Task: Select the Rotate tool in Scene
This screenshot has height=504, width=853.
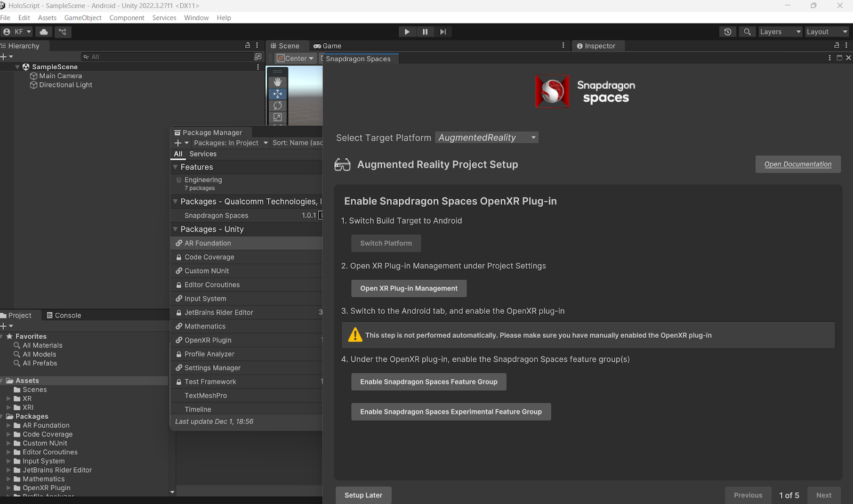Action: click(277, 105)
